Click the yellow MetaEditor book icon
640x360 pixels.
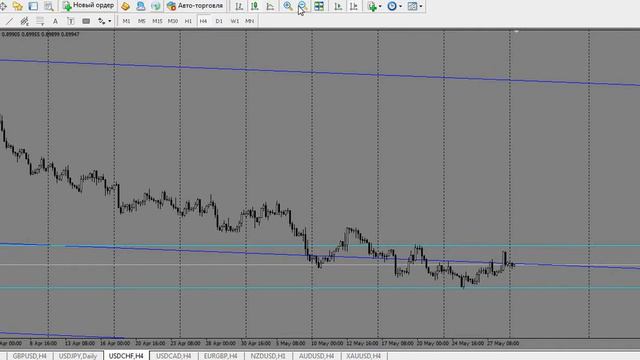(x=125, y=6)
